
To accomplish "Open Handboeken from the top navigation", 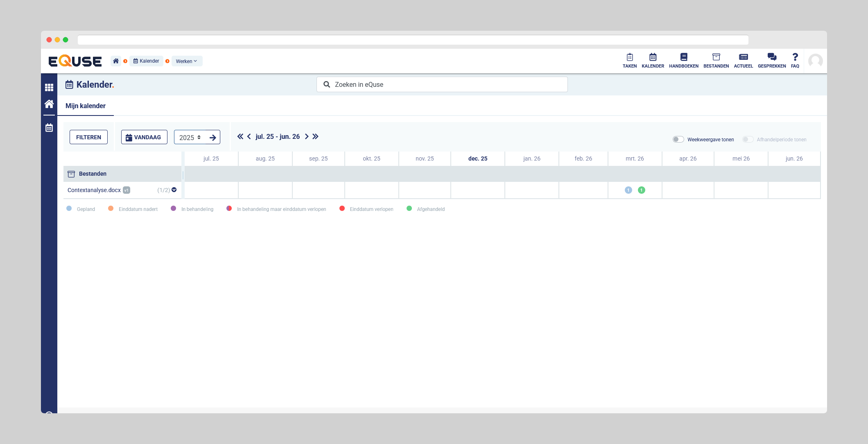I will 683,60.
